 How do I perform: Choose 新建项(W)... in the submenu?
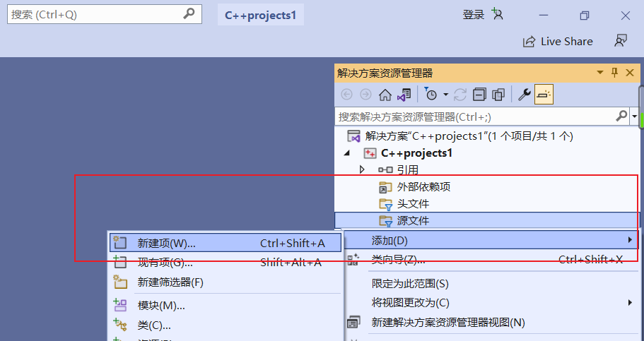226,243
